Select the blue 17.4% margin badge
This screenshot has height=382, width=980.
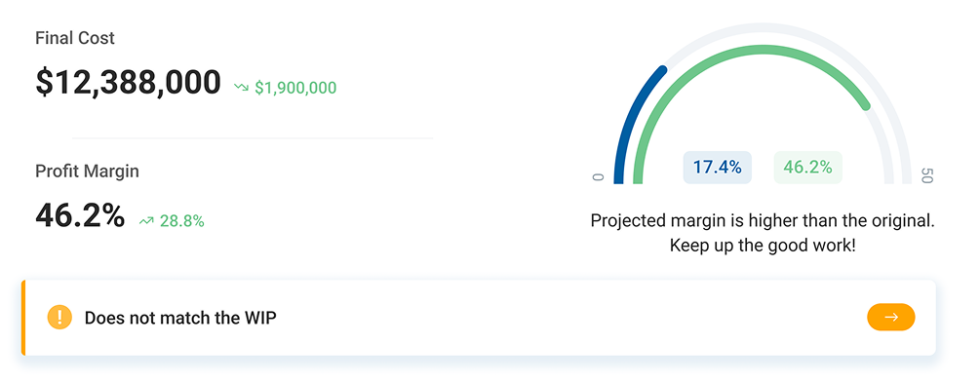718,168
